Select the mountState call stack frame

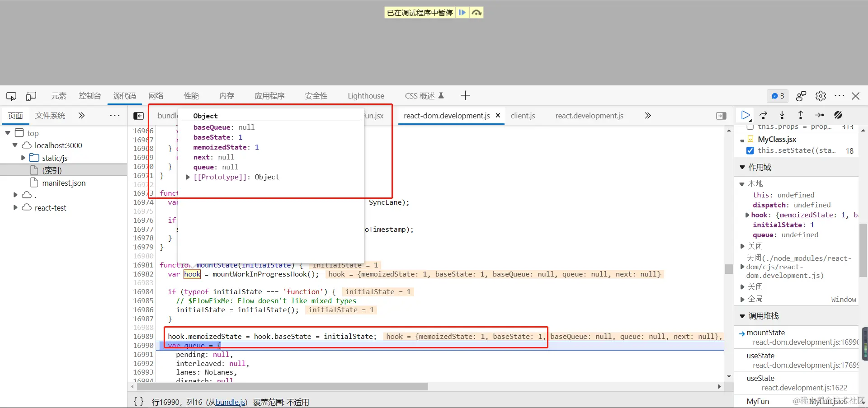(797, 337)
